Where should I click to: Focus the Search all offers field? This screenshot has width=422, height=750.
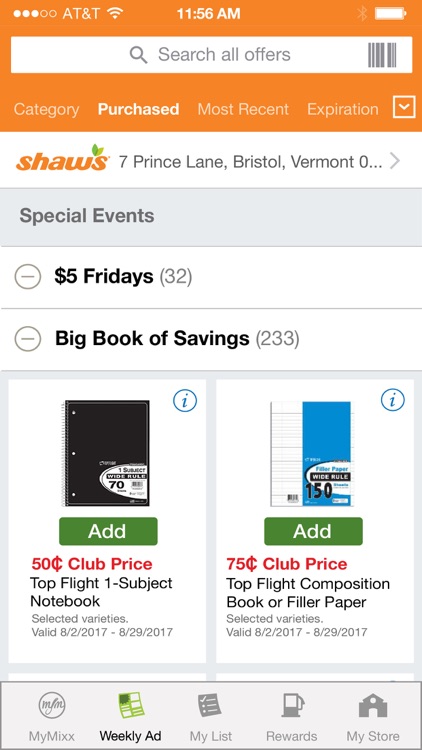tap(211, 55)
